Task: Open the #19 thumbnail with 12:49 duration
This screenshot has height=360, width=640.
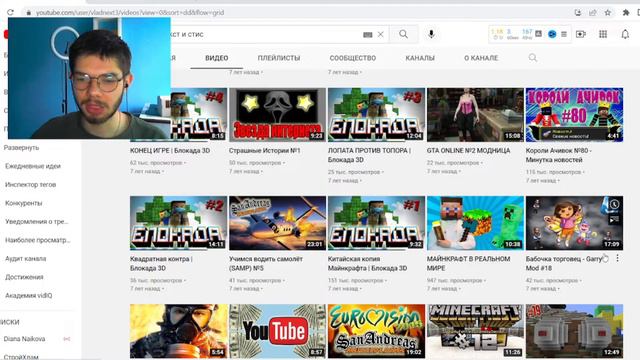Action: point(574,331)
